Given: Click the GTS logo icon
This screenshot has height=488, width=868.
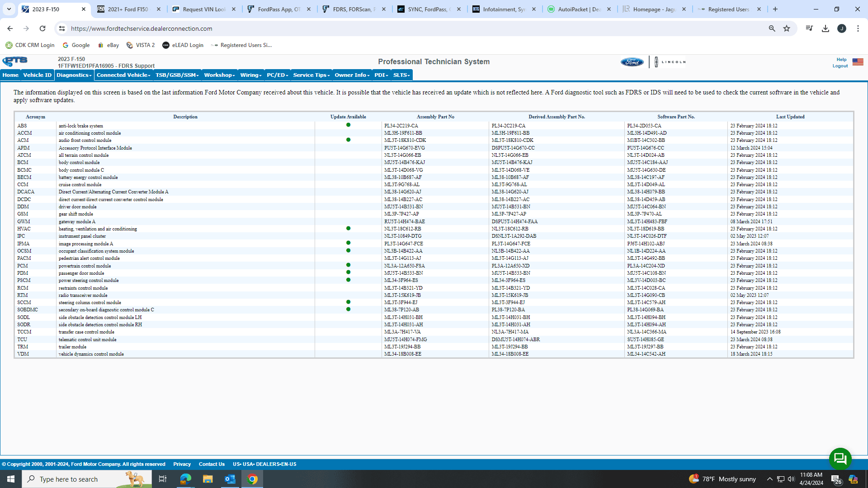Looking at the screenshot, I should pyautogui.click(x=15, y=61).
